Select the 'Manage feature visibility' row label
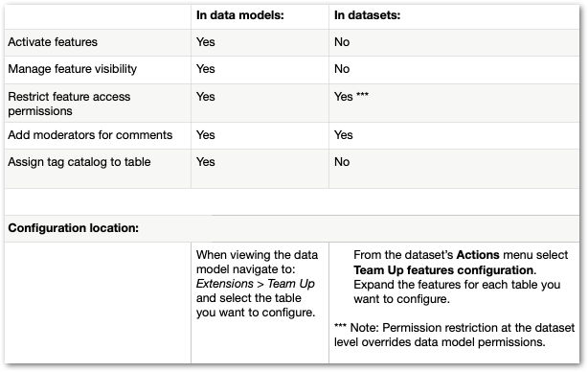Screen dimensions: 588x372 [x=73, y=69]
